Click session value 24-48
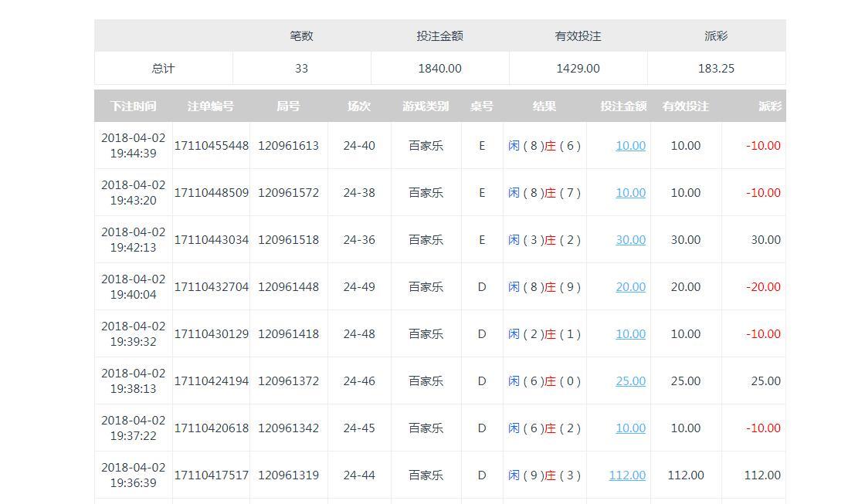The image size is (865, 504). [x=359, y=333]
